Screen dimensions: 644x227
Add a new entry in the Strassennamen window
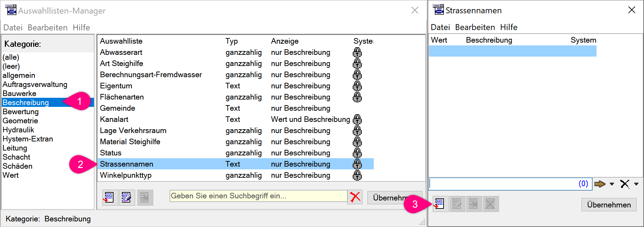coord(439,204)
